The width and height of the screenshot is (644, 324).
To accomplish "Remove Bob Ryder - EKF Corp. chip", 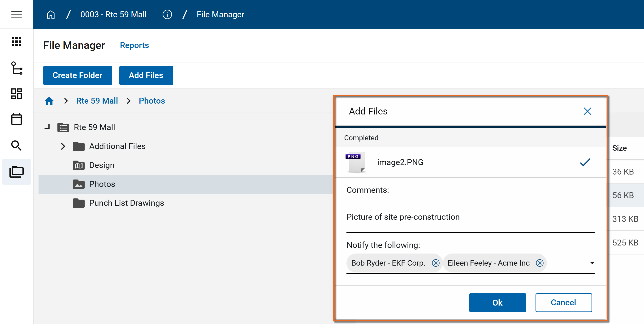I will tap(436, 263).
